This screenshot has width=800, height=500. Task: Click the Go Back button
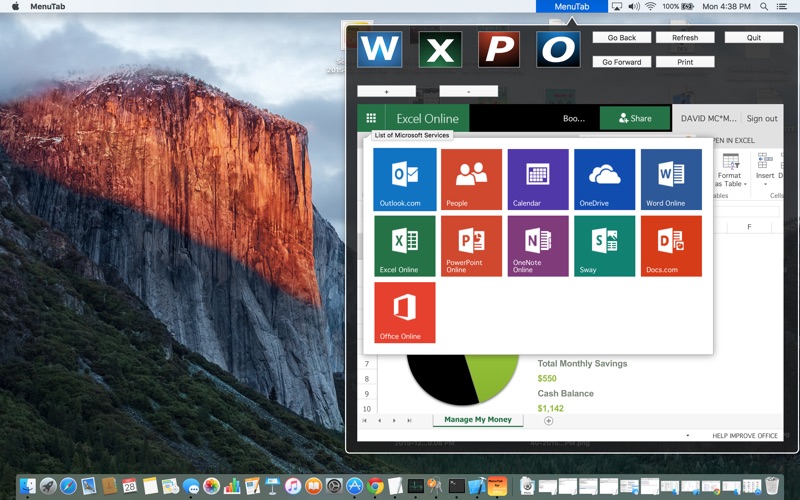pos(621,37)
